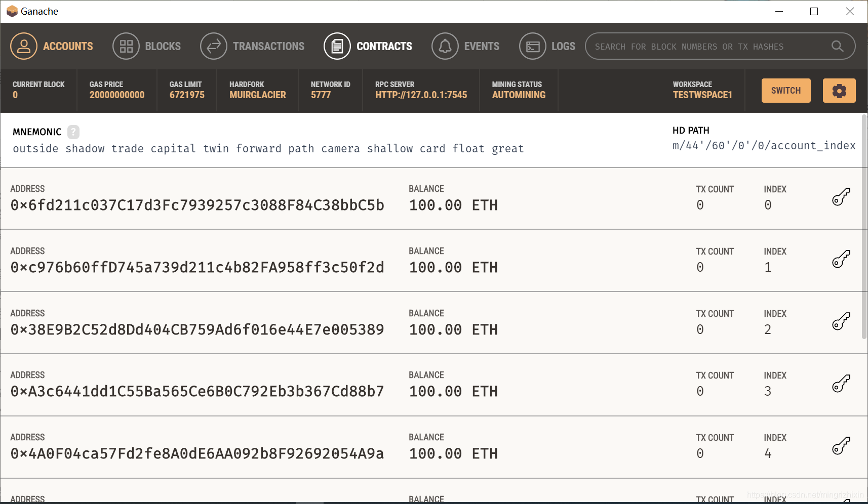Click the network ID value 5777
Viewport: 868px width, 504px height.
[321, 95]
